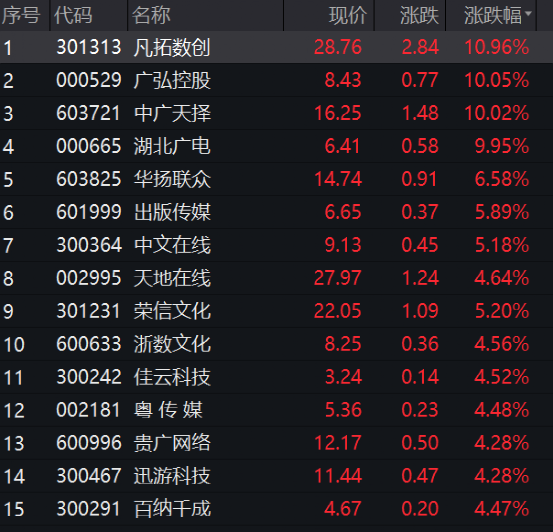The height and width of the screenshot is (532, 553).
Task: Click price 6.41 of 湖北广电
Action: (x=342, y=146)
